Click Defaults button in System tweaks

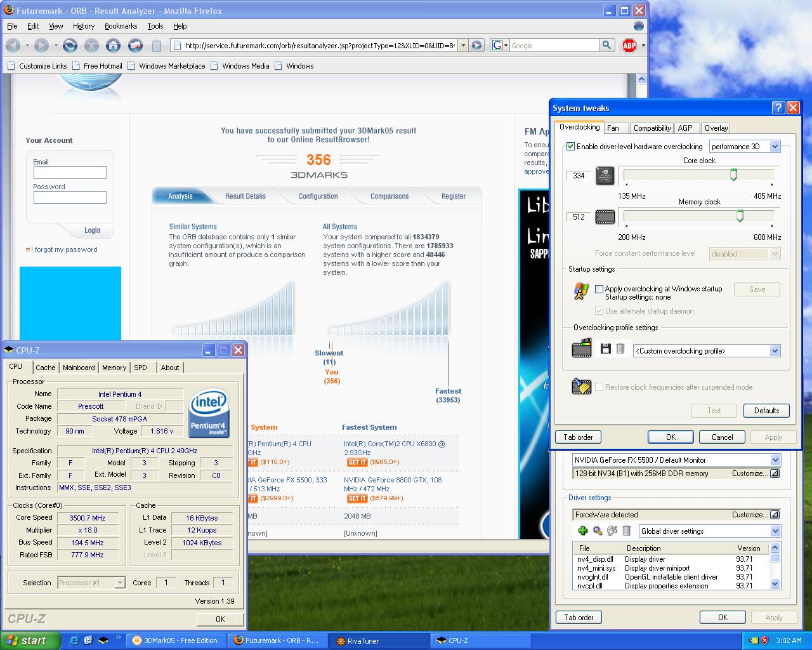[x=766, y=411]
